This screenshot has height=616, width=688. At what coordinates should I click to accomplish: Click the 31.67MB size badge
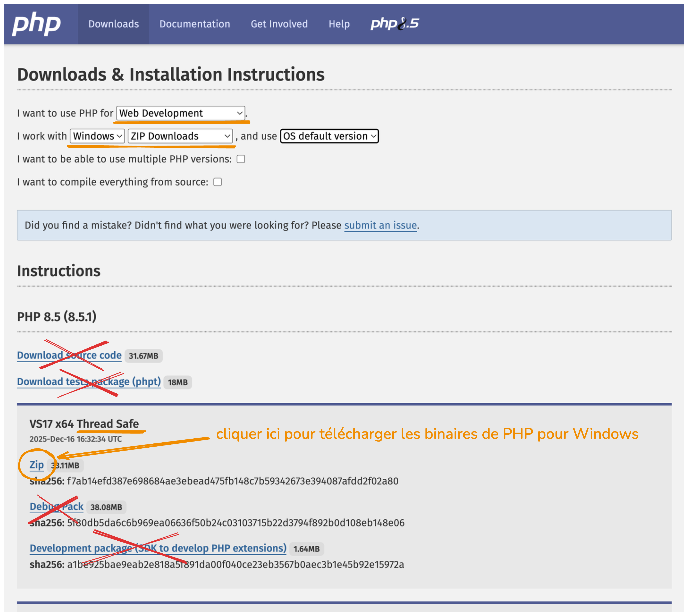[x=143, y=356]
